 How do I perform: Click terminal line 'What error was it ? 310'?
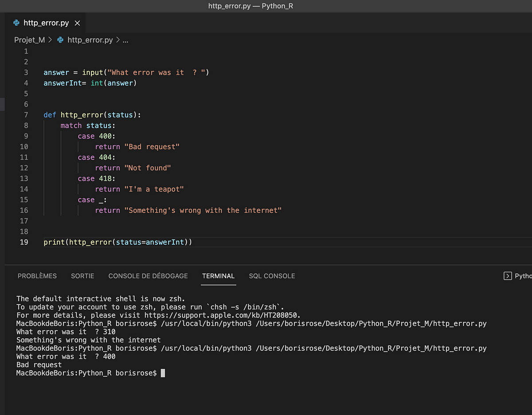66,332
